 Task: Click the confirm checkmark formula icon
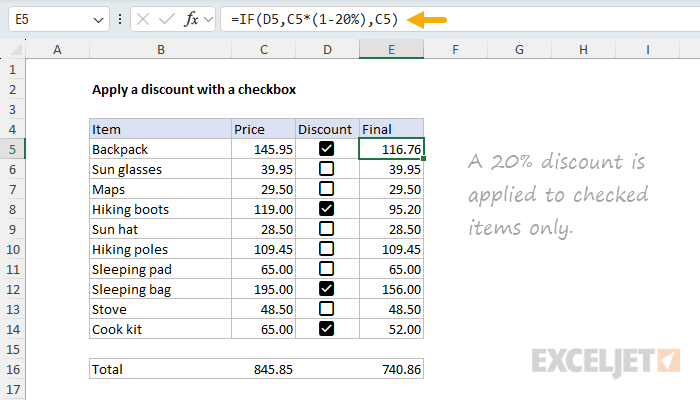click(x=167, y=19)
